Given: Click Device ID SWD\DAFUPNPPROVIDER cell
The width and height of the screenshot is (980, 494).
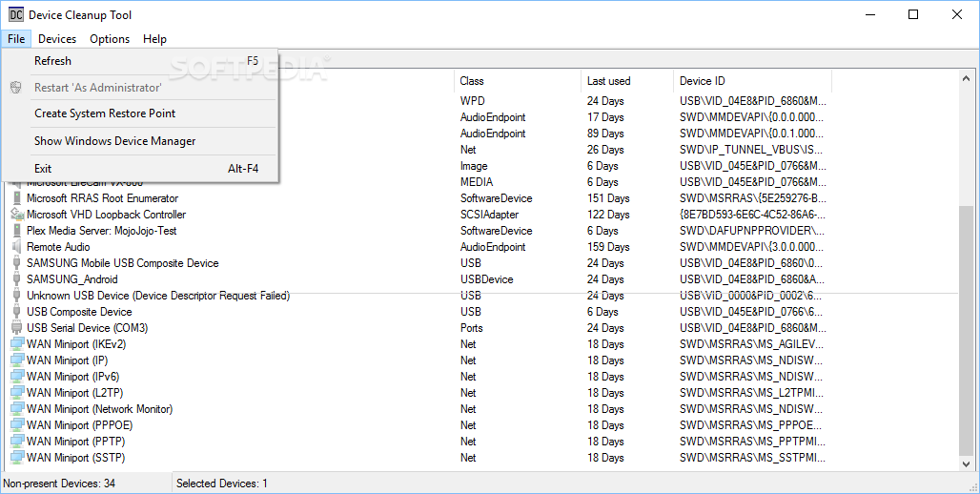Looking at the screenshot, I should [754, 231].
